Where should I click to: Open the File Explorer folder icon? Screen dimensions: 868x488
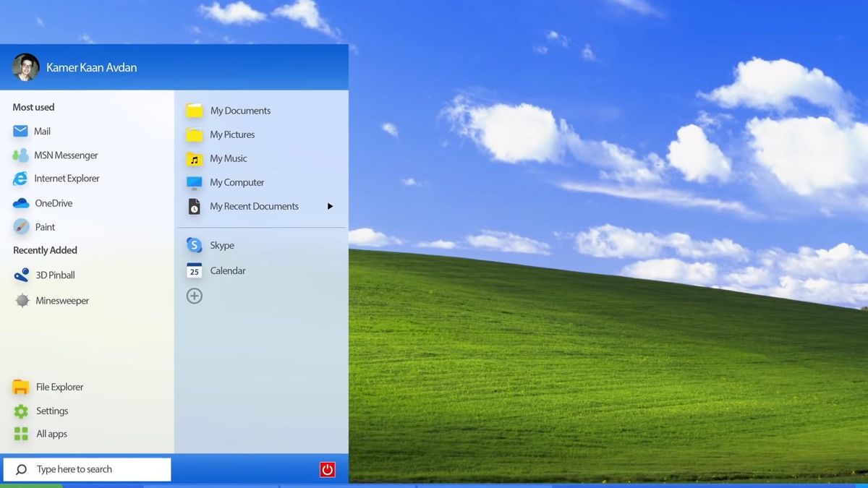pos(21,387)
